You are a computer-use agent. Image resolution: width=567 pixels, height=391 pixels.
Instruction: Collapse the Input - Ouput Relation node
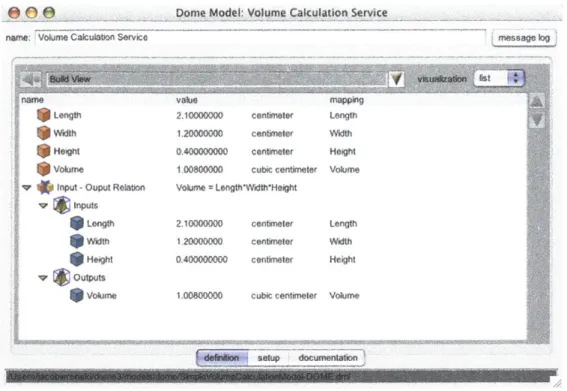(x=27, y=187)
